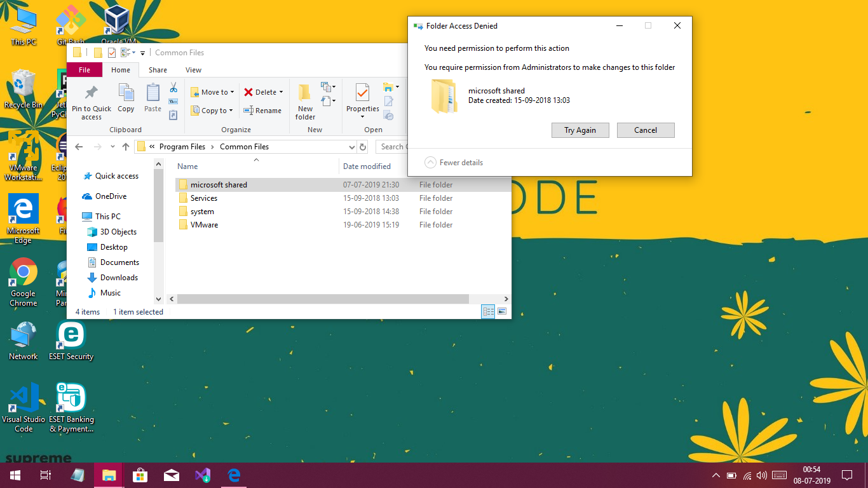Switch to the View ribbon tab
Image resolution: width=868 pixels, height=488 pixels.
tap(193, 70)
